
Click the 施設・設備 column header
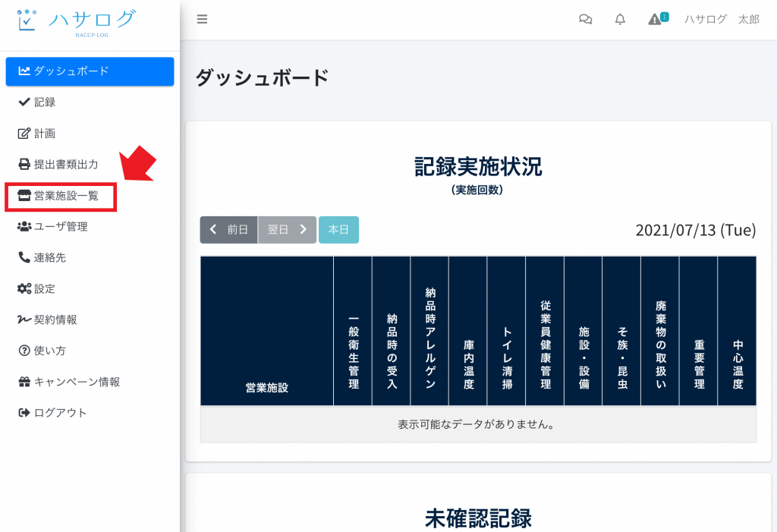[x=584, y=331]
